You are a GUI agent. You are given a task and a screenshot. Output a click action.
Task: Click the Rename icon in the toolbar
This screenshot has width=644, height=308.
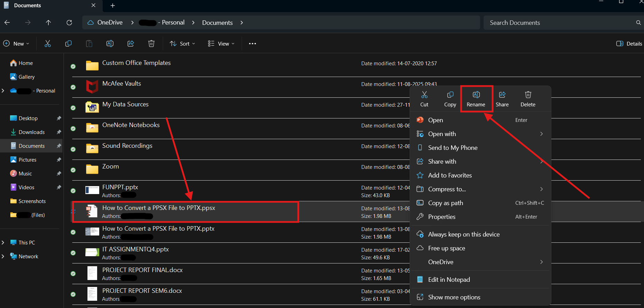[x=110, y=44]
